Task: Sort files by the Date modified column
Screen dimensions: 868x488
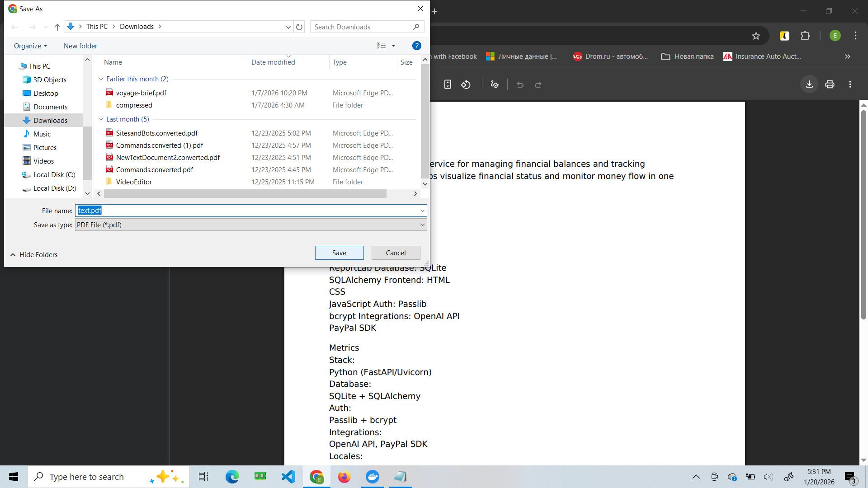Action: pos(273,62)
